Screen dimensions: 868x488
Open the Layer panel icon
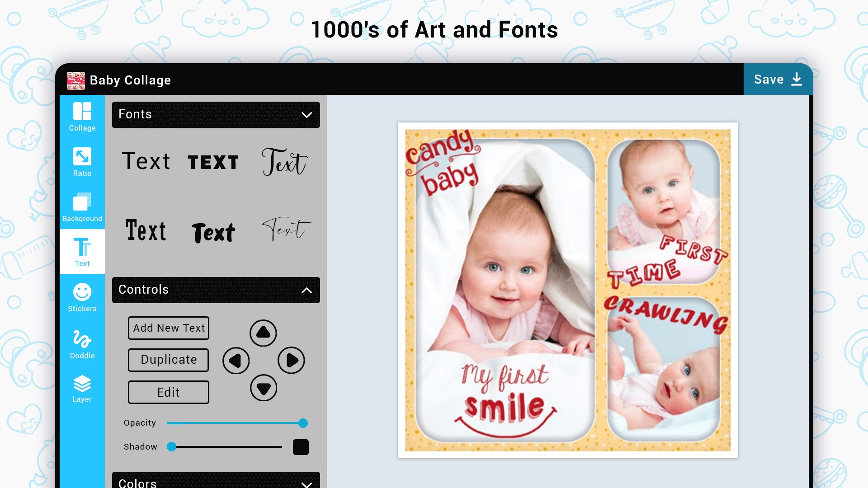click(82, 389)
